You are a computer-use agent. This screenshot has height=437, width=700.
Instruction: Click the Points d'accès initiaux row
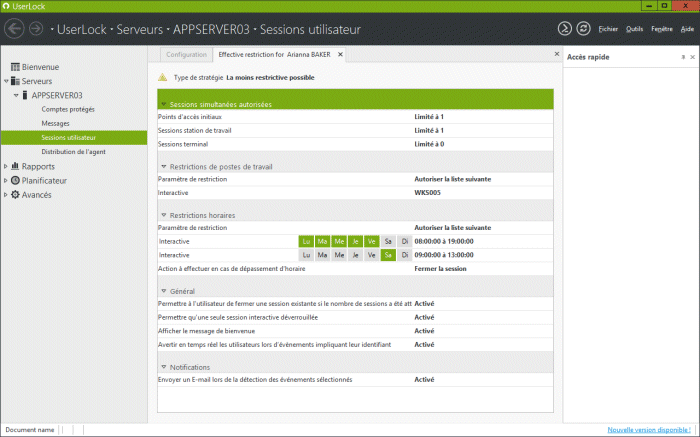[x=355, y=117]
